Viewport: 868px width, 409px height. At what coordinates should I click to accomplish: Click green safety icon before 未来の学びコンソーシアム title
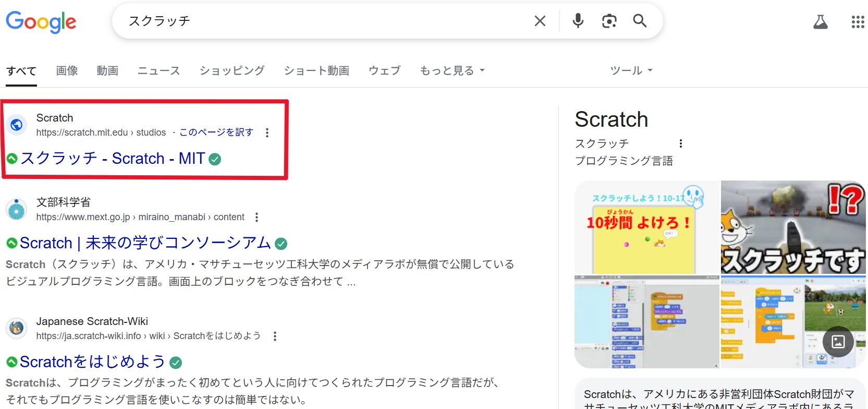click(x=12, y=243)
